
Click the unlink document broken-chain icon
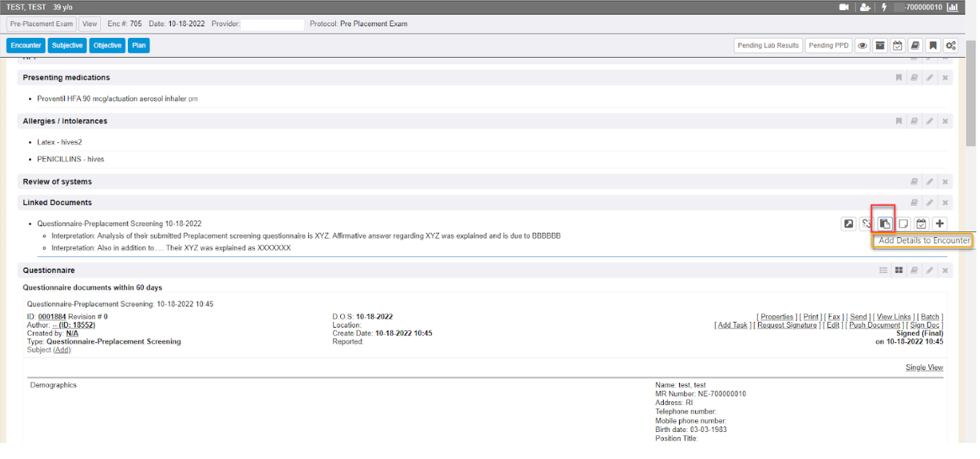[x=866, y=223]
